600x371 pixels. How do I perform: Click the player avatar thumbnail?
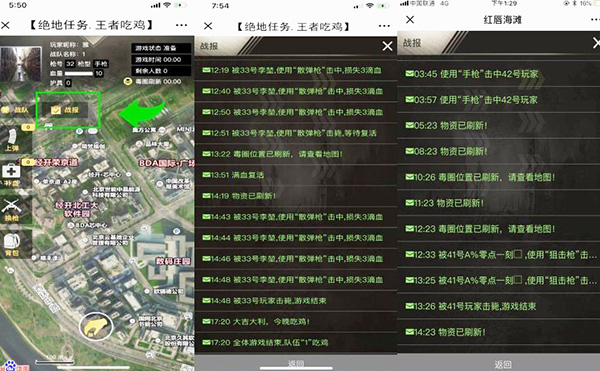click(x=21, y=64)
